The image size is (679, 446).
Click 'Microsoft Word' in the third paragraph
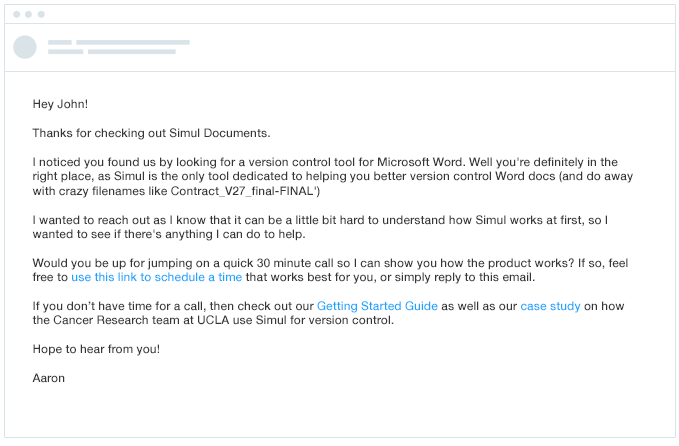420,162
